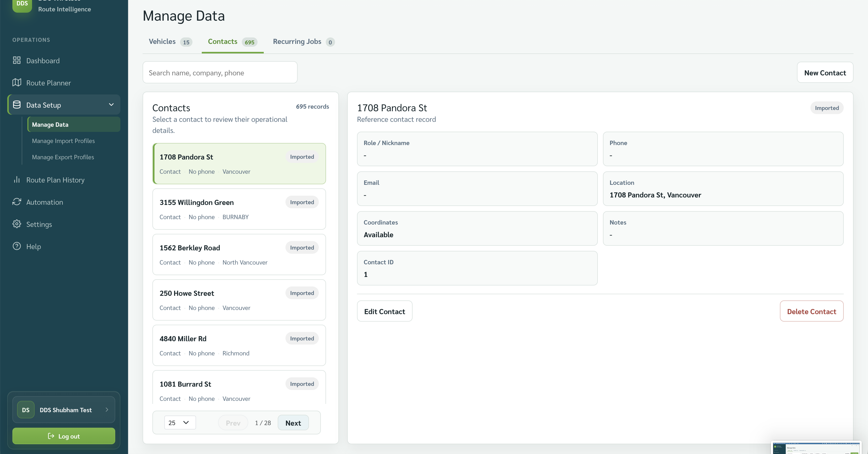Image resolution: width=868 pixels, height=454 pixels.
Task: Click the Phone field card
Action: pos(723,149)
